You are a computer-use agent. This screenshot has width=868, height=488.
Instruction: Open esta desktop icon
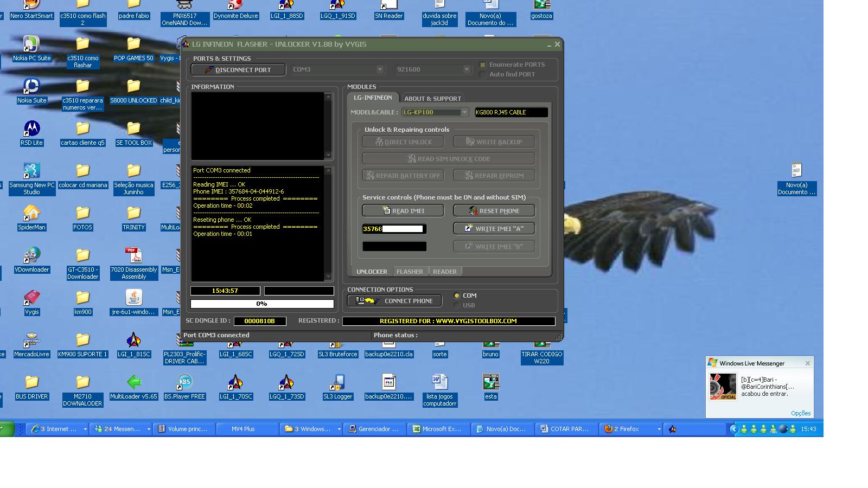coord(490,383)
